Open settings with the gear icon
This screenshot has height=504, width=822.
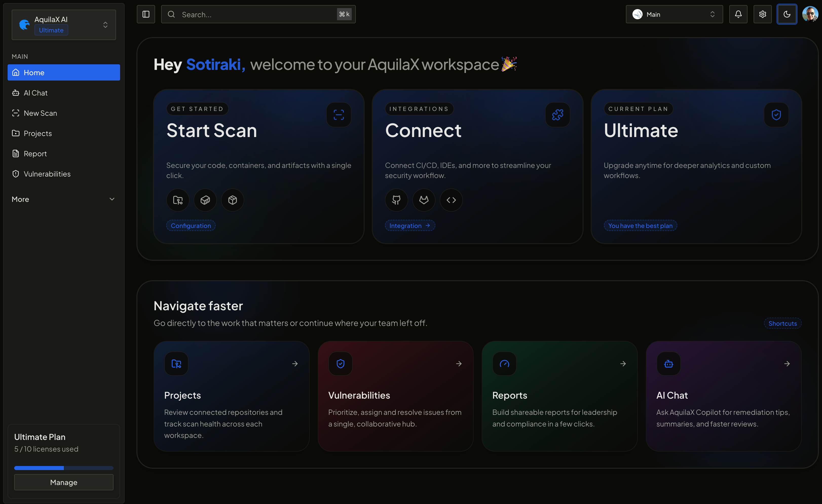(763, 14)
